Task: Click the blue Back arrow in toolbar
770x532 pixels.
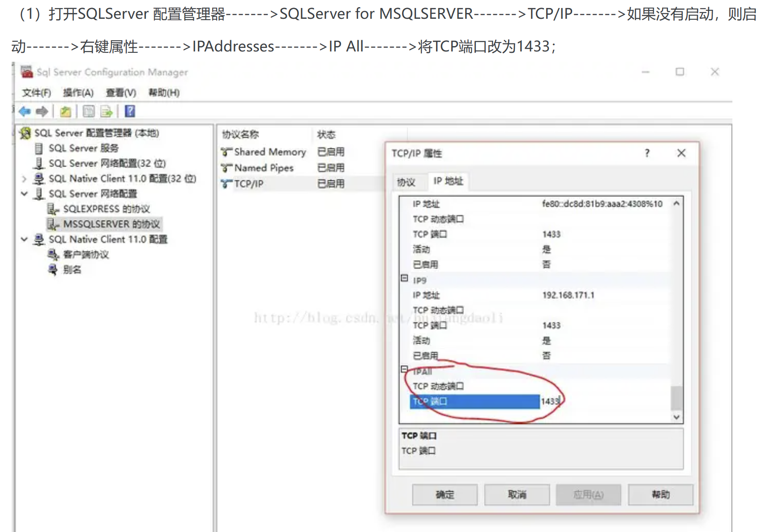Action: point(25,111)
